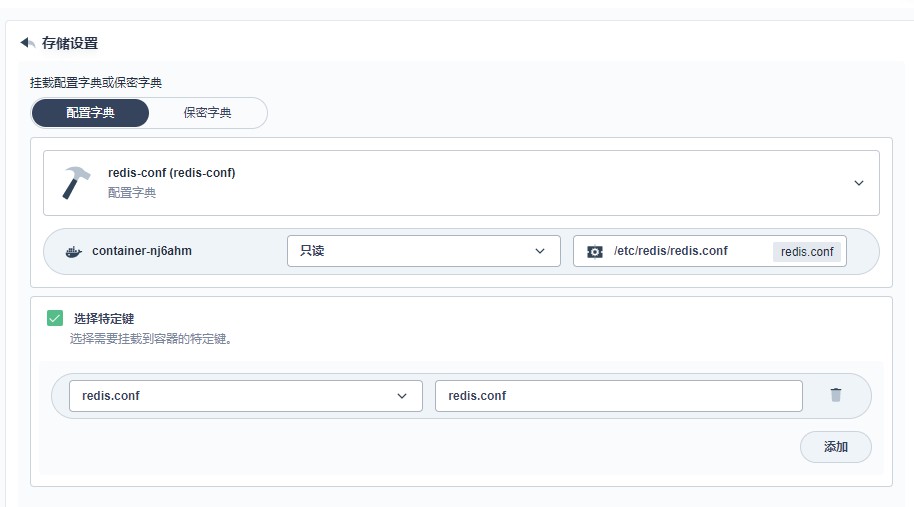Viewport: 914px width, 507px height.
Task: Switch to the 保密字典 tab
Action: pyautogui.click(x=208, y=112)
